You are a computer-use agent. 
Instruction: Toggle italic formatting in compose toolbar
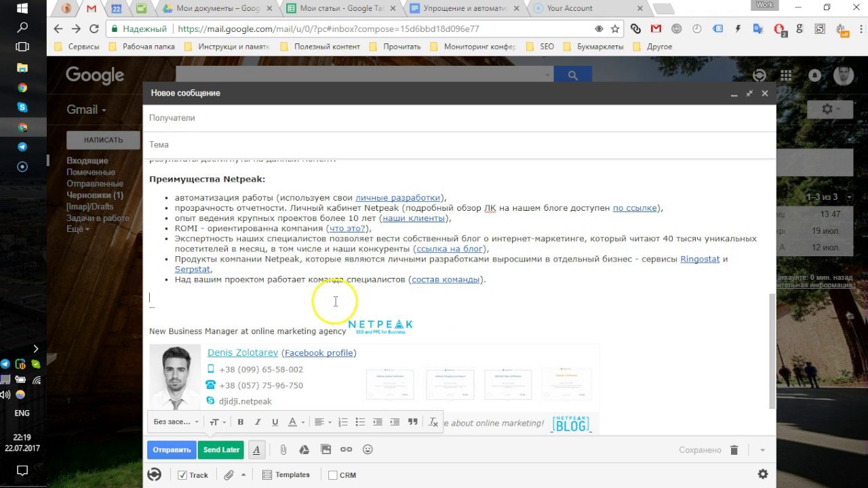pos(258,422)
